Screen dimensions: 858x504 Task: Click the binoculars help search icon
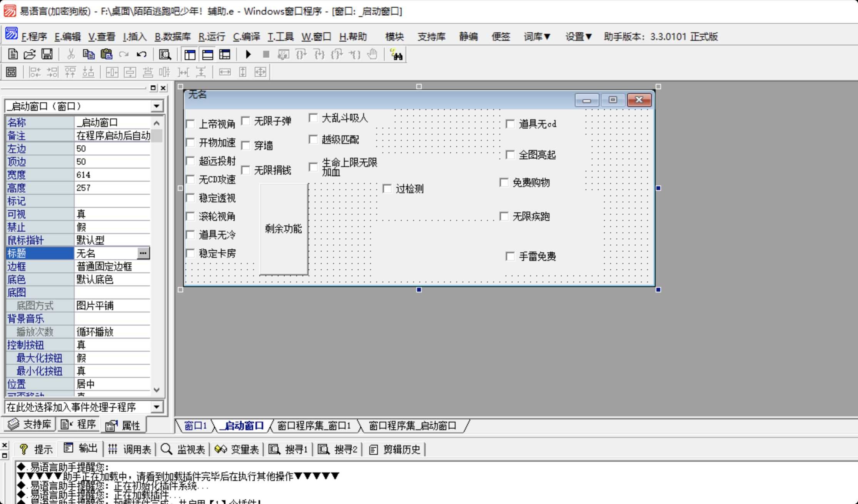pyautogui.click(x=396, y=55)
